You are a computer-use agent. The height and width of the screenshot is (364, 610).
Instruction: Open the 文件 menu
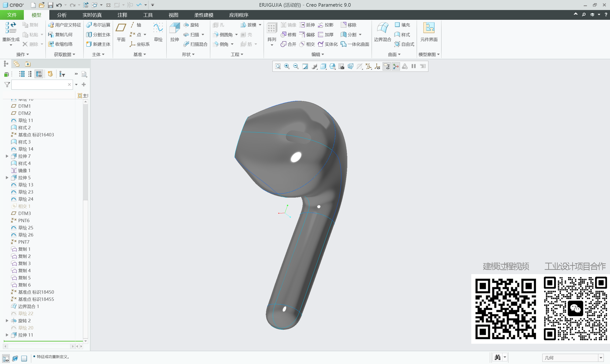point(11,15)
